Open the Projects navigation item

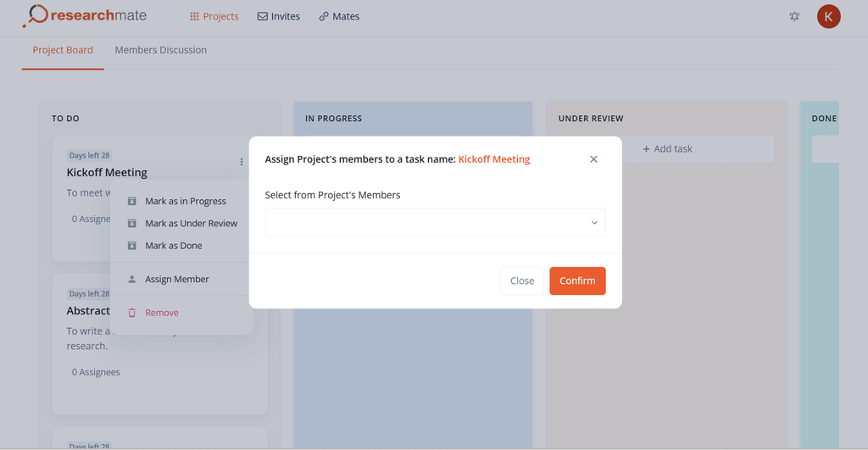(214, 17)
